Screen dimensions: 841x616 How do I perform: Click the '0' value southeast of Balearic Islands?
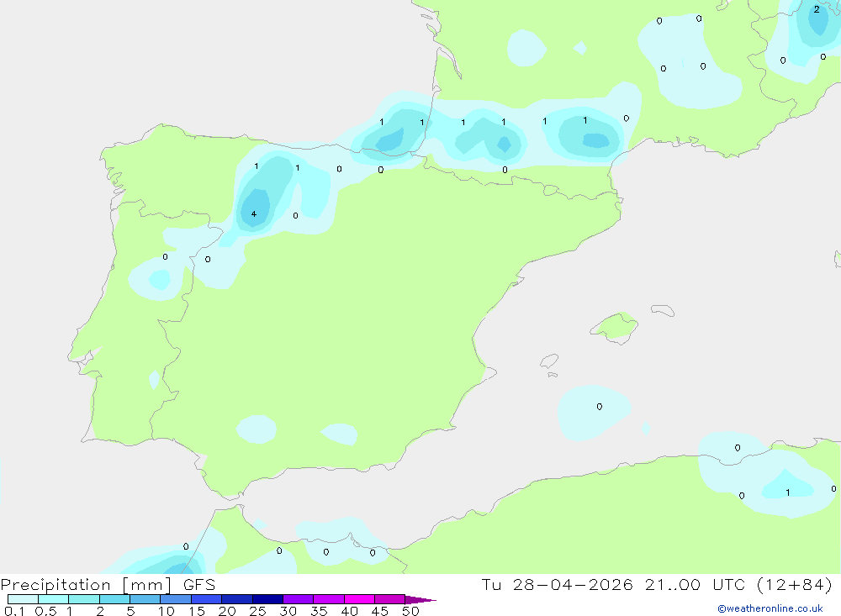599,407
